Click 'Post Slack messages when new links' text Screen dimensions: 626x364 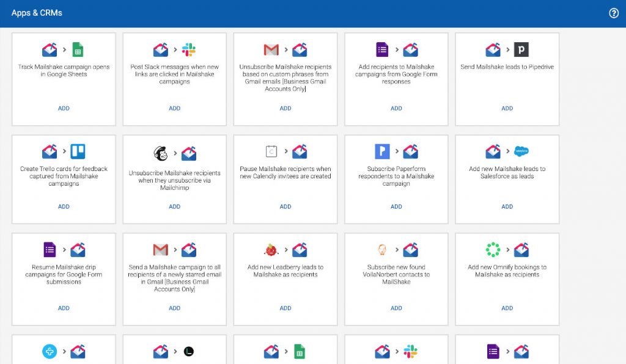click(x=174, y=74)
